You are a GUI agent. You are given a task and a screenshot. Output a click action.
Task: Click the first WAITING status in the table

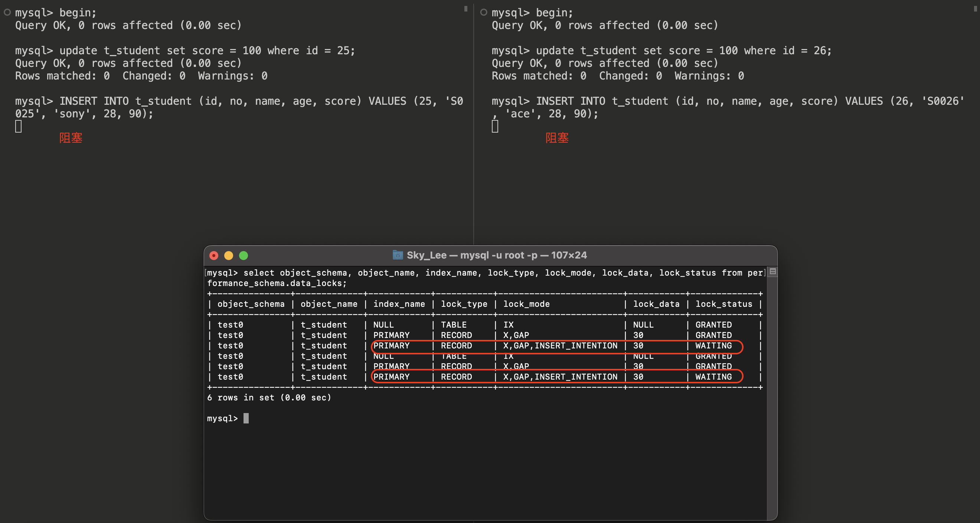coord(713,345)
